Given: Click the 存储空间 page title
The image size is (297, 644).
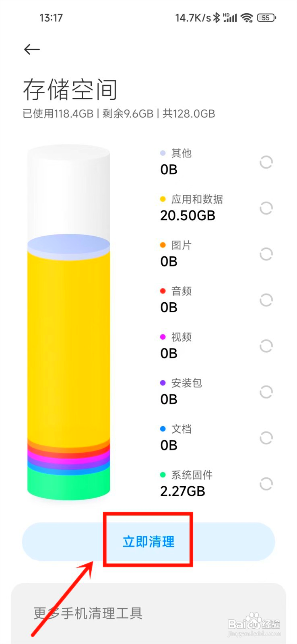Looking at the screenshot, I should point(70,89).
